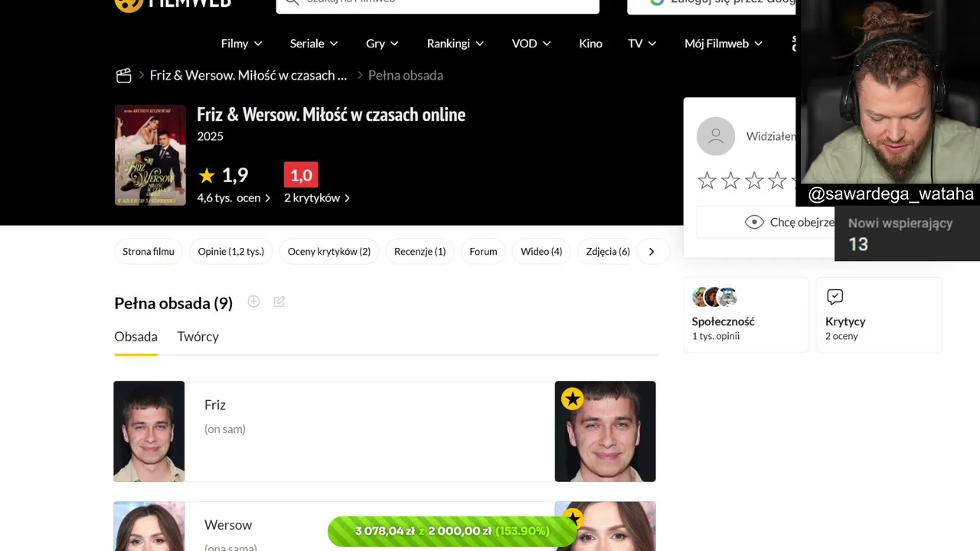Click the edit cast pencil icon
This screenshot has width=980, height=551.
click(x=279, y=302)
